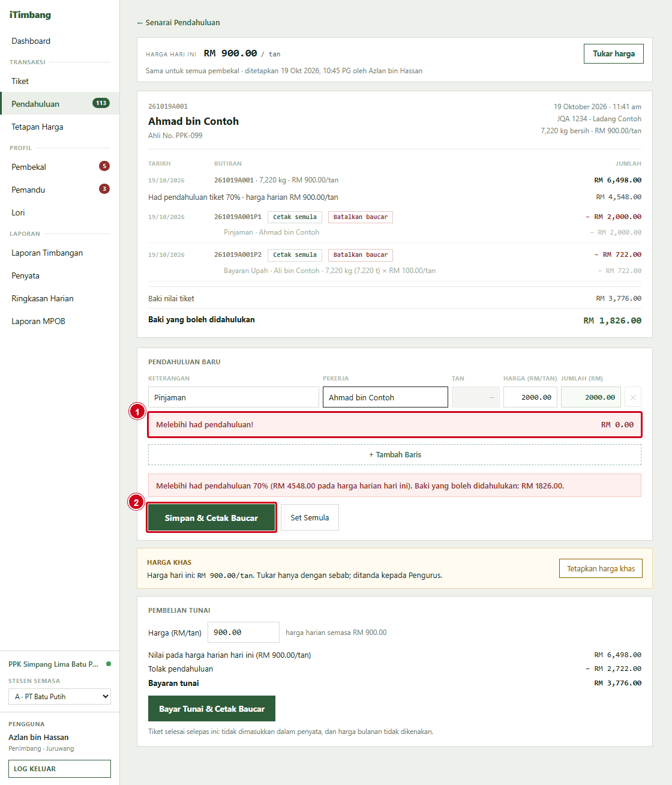Cancel voucher 261019A001P2 with Batalkan baucar
The height and width of the screenshot is (785, 672).
point(361,255)
